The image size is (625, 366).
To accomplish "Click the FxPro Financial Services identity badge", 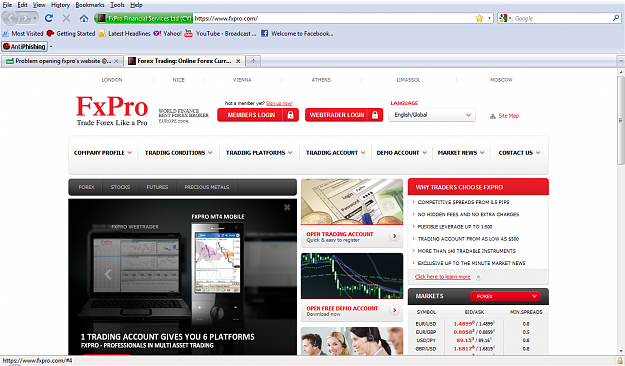I will tap(144, 18).
